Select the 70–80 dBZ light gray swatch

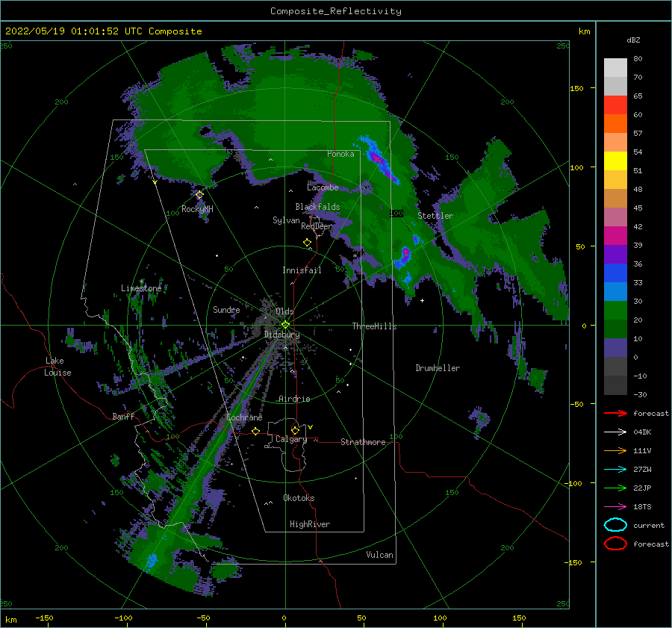click(x=615, y=68)
